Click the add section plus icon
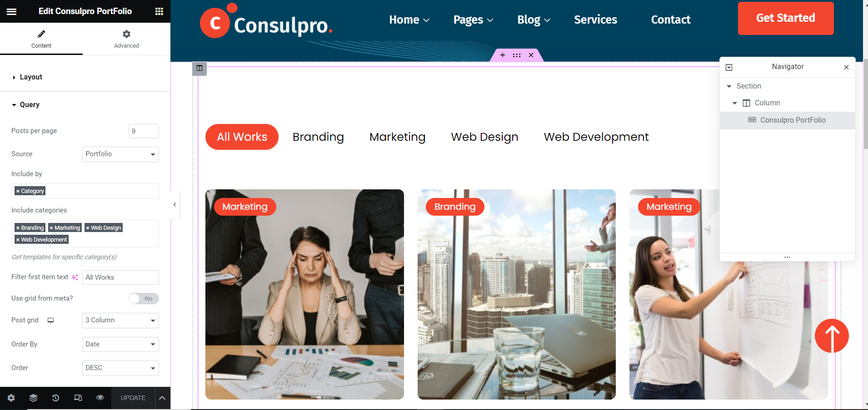The width and height of the screenshot is (868, 410). (503, 55)
